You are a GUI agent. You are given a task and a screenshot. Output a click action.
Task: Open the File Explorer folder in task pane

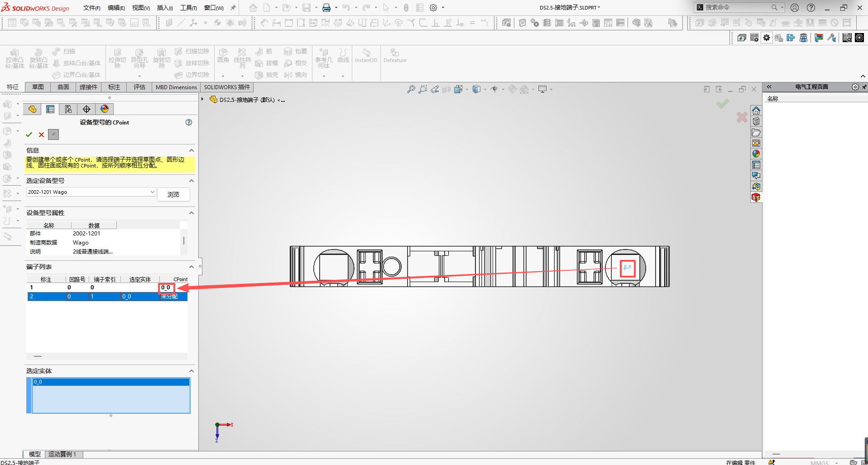756,133
